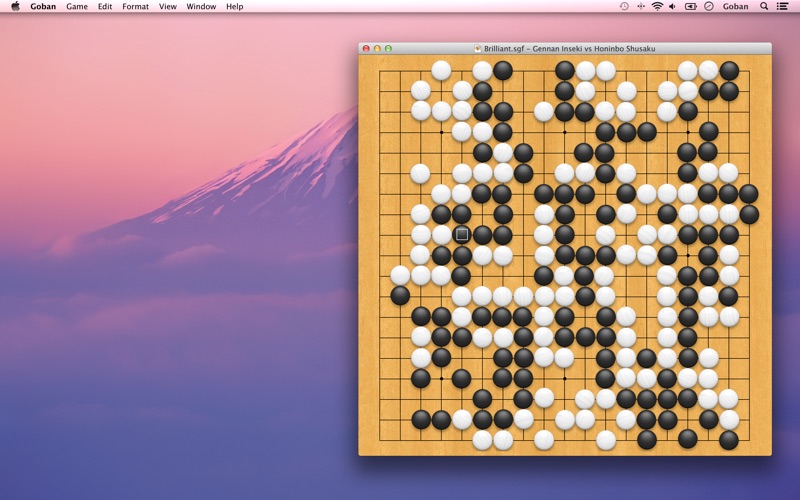Minimize the Brilliant.sgf window
Image resolution: width=800 pixels, height=500 pixels.
[x=377, y=48]
